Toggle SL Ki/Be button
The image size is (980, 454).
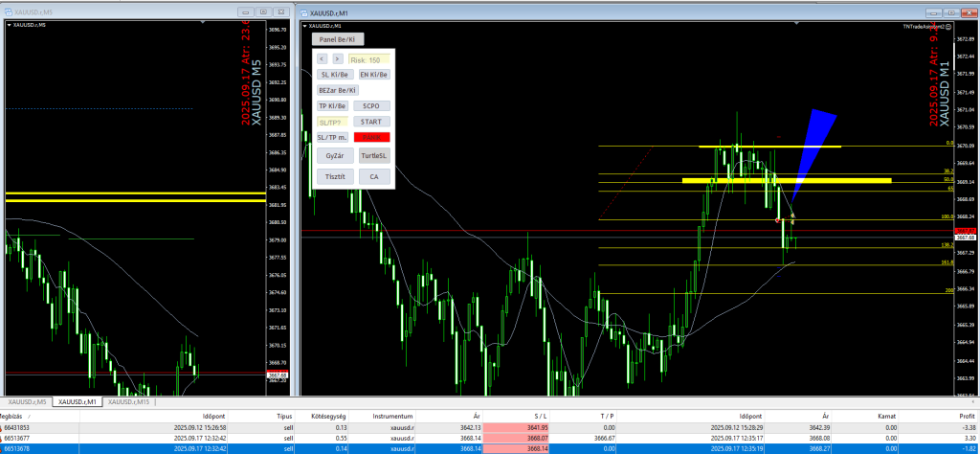tap(335, 74)
